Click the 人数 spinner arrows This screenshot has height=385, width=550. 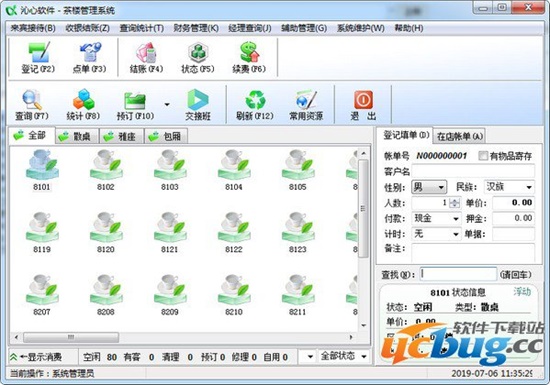[455, 203]
